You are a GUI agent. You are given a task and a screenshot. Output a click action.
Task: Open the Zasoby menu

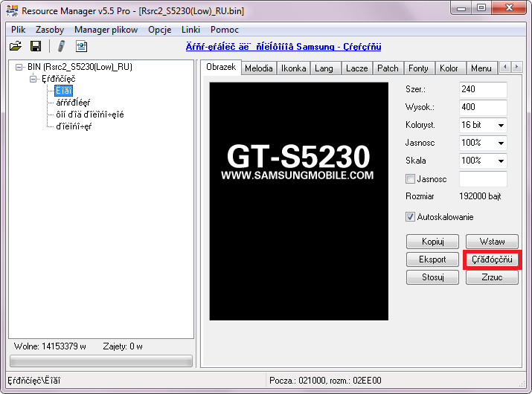[x=50, y=30]
